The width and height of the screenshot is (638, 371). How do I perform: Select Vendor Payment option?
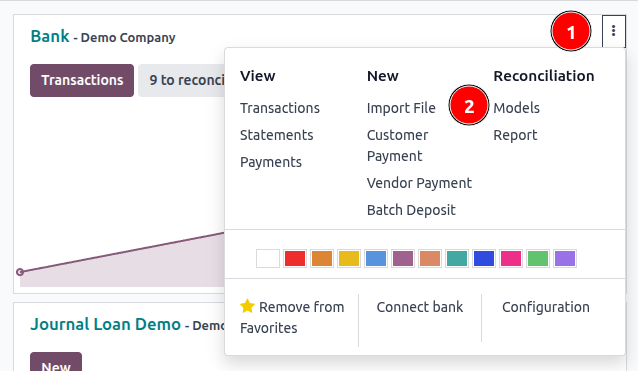tap(420, 183)
